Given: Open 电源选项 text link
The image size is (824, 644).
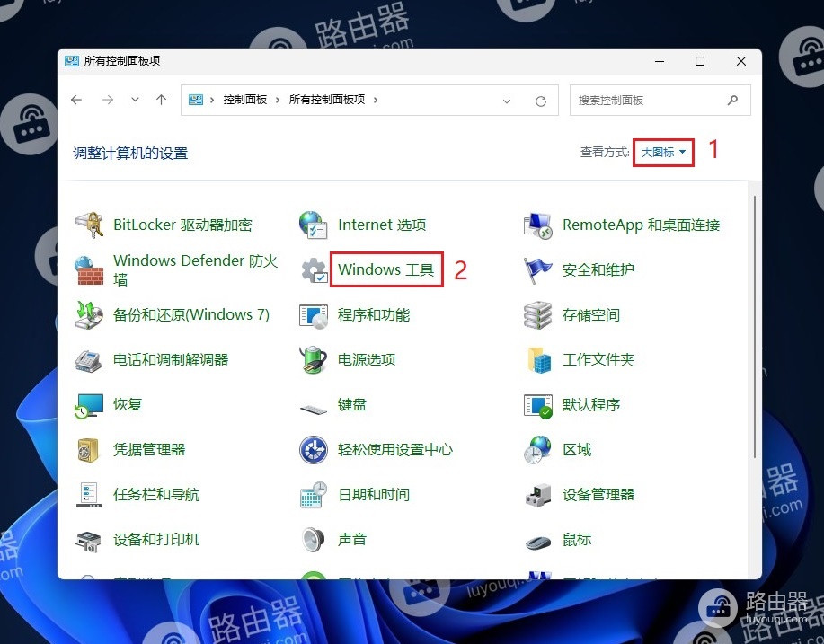Looking at the screenshot, I should click(367, 360).
